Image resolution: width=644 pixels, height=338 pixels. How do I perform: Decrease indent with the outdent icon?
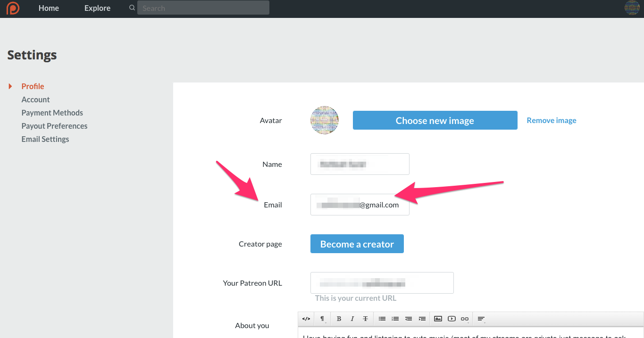coord(409,319)
